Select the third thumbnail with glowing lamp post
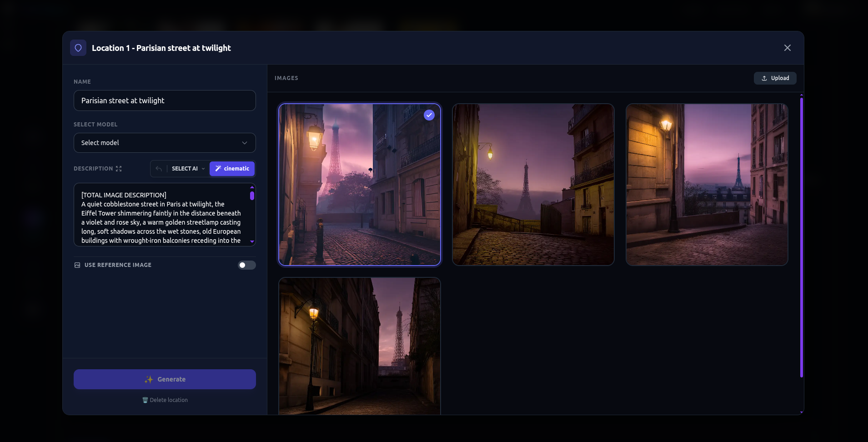The height and width of the screenshot is (442, 868). click(707, 185)
